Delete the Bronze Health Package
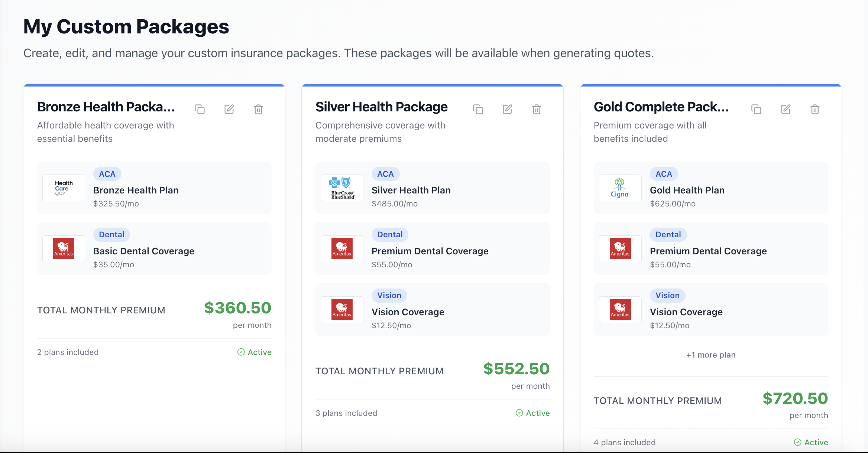 point(258,109)
